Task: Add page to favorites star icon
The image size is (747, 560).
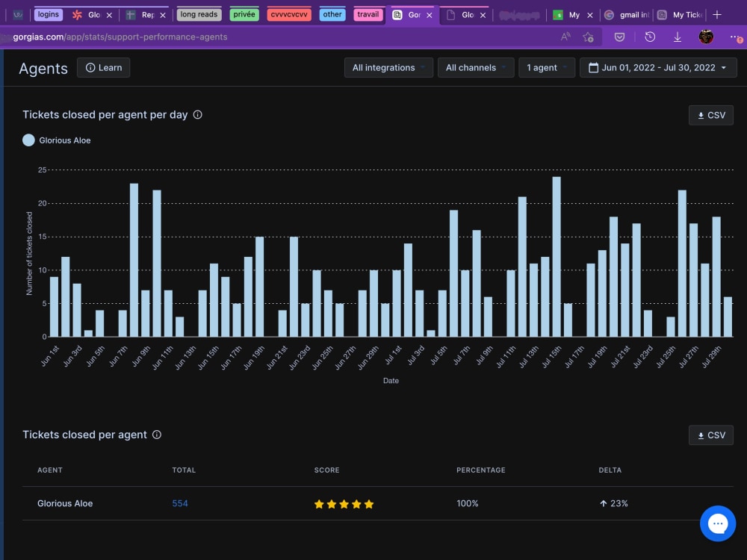Action: coord(588,37)
